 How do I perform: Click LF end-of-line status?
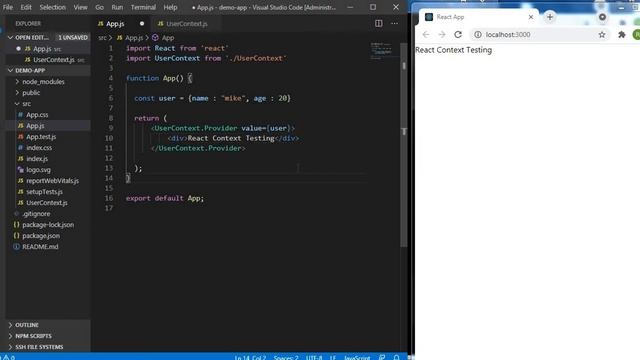333,357
